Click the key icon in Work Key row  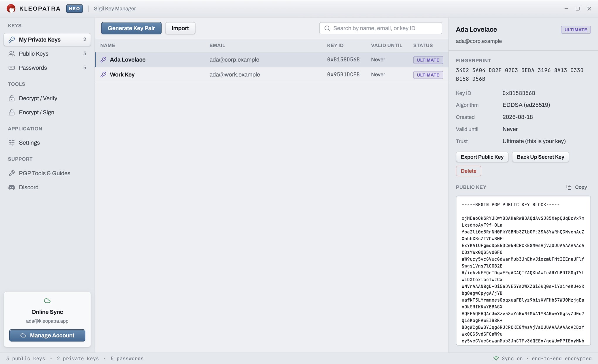[103, 75]
